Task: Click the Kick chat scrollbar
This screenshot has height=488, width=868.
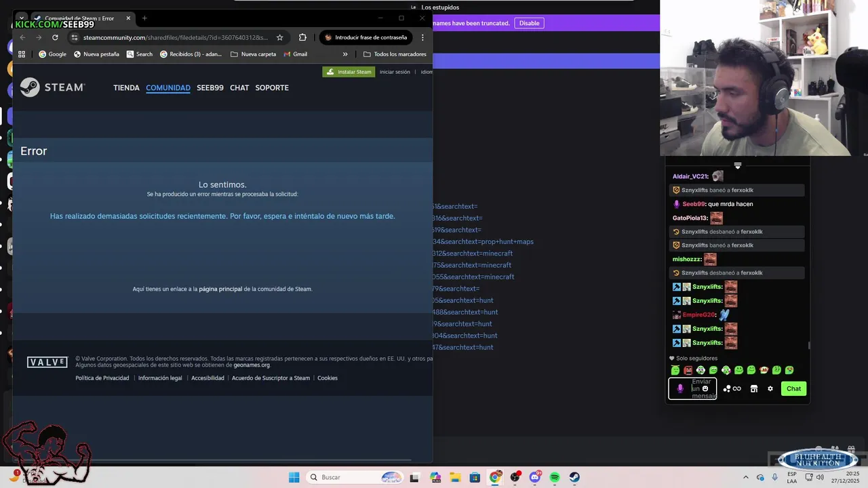Action: click(808, 345)
